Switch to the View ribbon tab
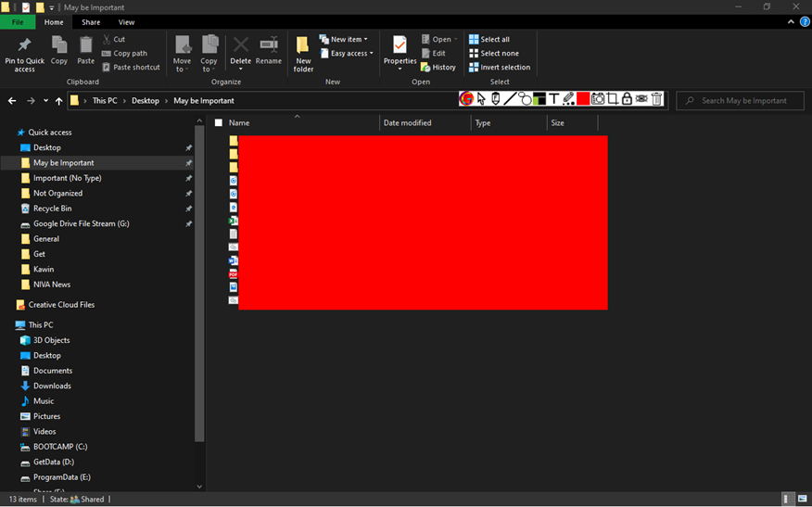The image size is (812, 507). [126, 22]
